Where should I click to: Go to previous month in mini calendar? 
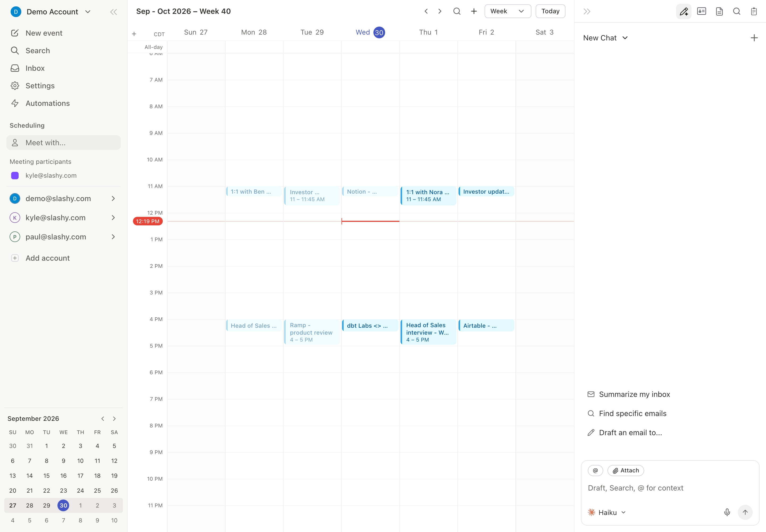103,419
